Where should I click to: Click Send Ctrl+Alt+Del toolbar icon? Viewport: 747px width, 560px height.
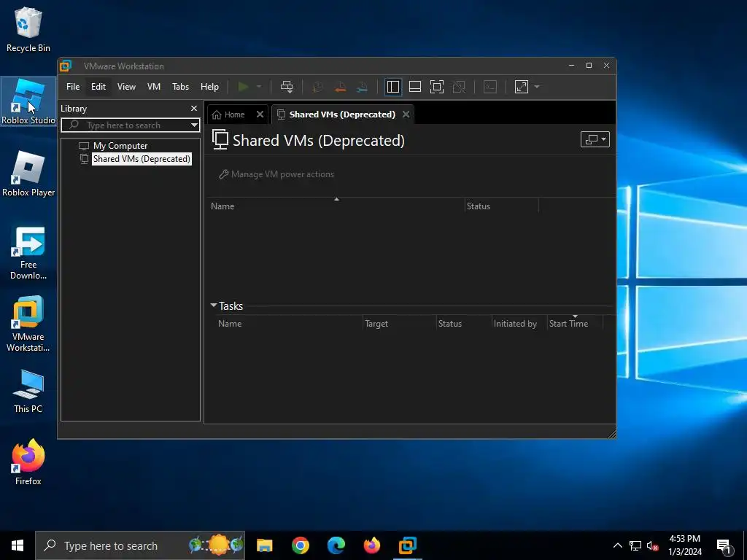pos(286,87)
